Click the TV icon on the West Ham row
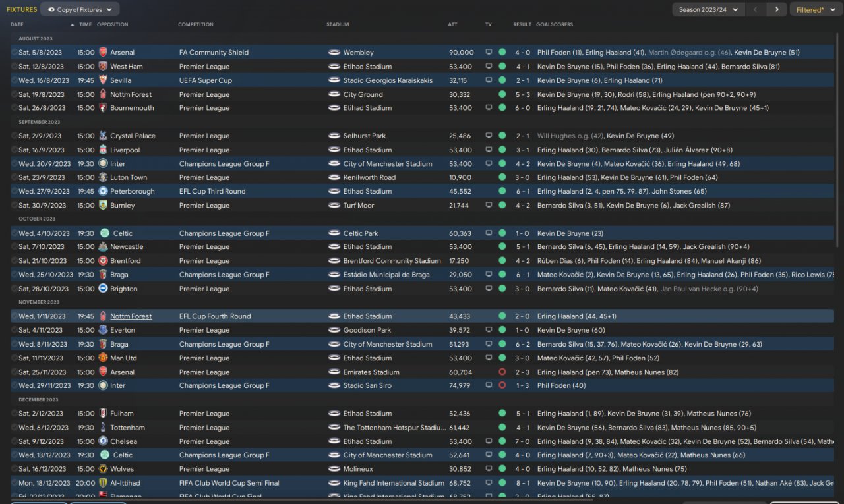The width and height of the screenshot is (844, 504). click(489, 67)
